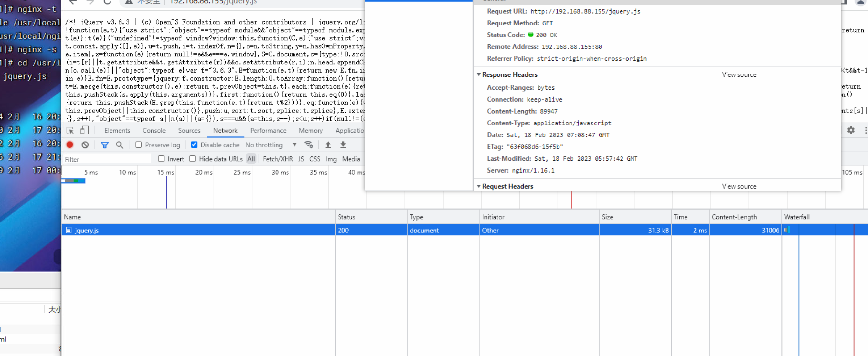Enable the Preserve log checkbox
This screenshot has height=356, width=868.
(139, 145)
